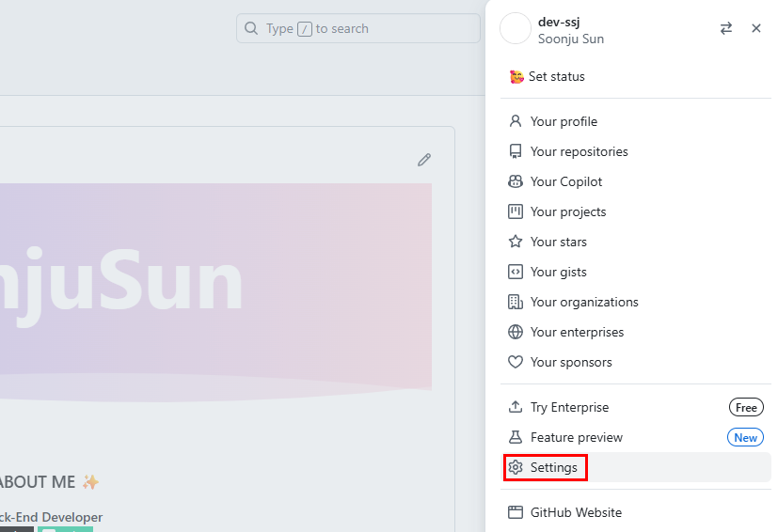Click the building organizations icon
Viewport: 778px width, 532px height.
click(x=516, y=302)
